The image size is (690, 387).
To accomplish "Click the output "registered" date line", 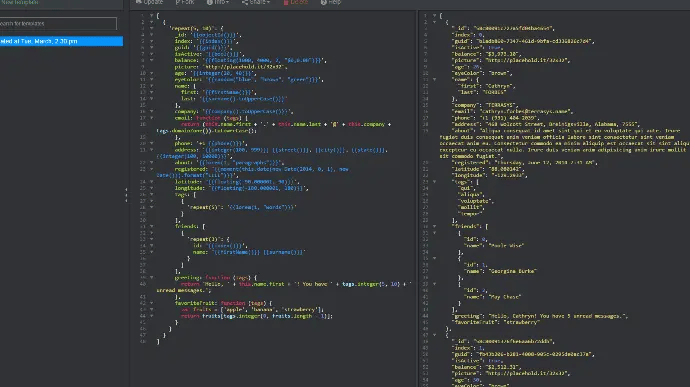I will 525,162.
